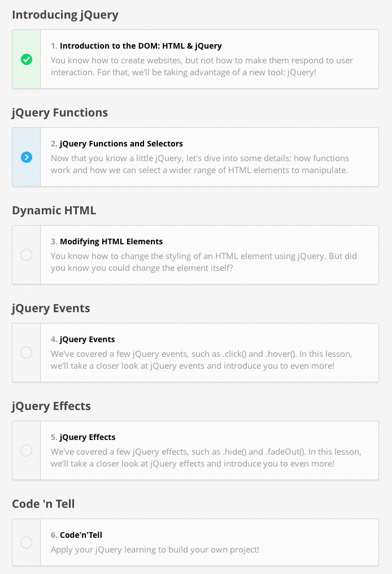Click the Dynamic HTML section heading
Screen dimensions: 392x574
(x=54, y=210)
